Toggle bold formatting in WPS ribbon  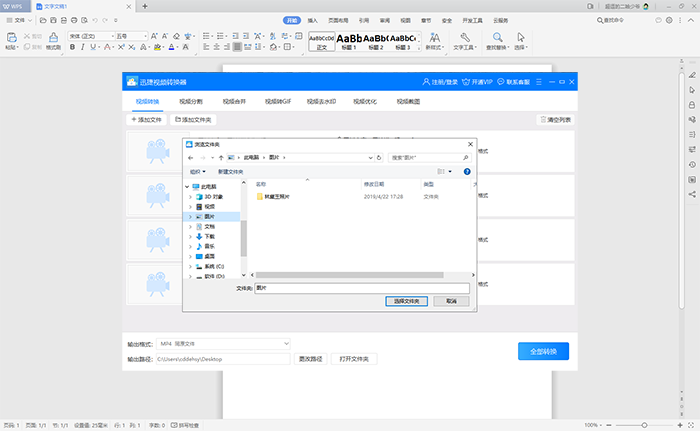72,47
